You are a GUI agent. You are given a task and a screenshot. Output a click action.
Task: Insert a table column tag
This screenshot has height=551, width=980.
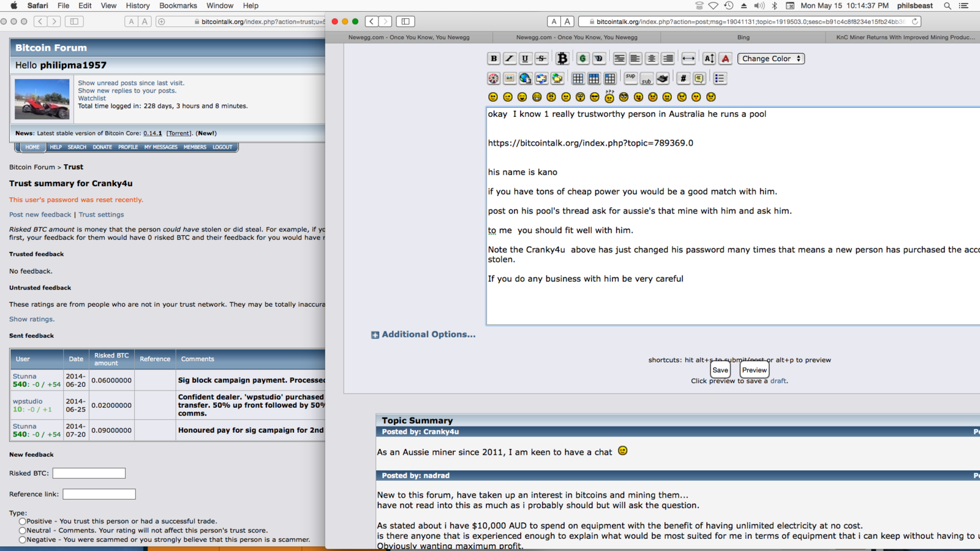pos(610,78)
